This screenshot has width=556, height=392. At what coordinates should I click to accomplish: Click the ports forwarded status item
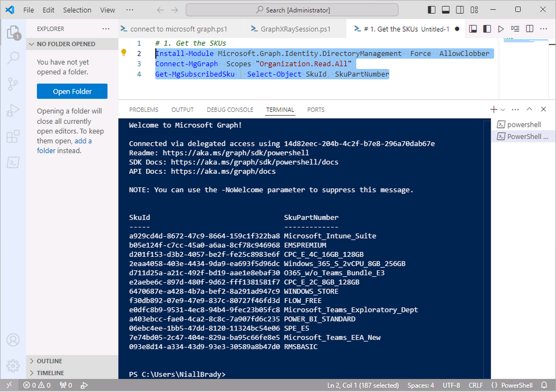tap(66, 385)
